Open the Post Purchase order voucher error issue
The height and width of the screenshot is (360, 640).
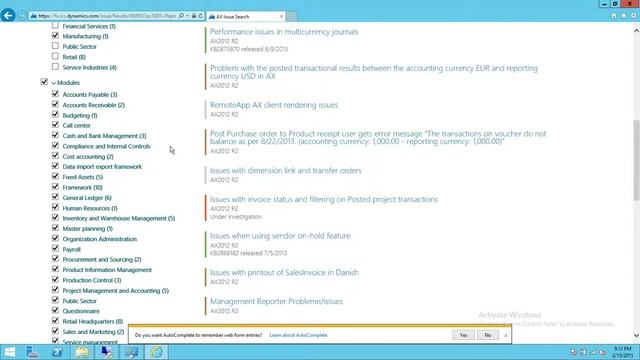[378, 138]
